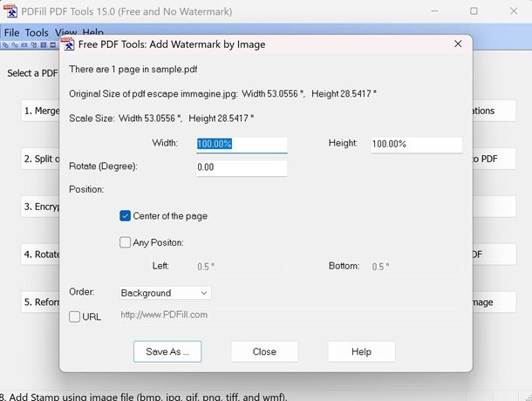The height and width of the screenshot is (401, 532).
Task: Click the Left position field showing 0.5
Action: [242, 267]
